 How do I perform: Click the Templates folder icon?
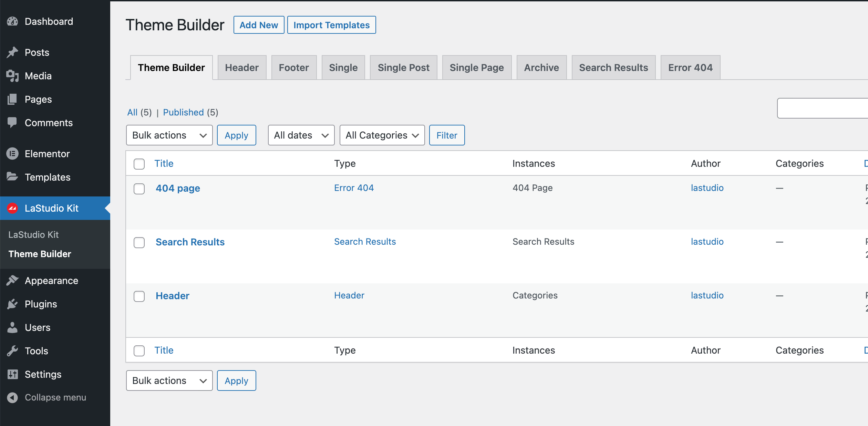[12, 177]
